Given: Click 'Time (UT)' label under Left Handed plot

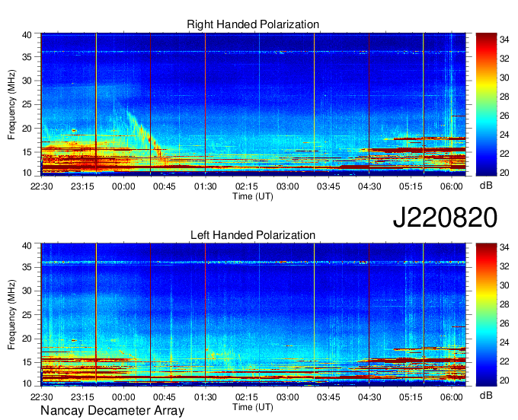Looking at the screenshot, I should (253, 407).
